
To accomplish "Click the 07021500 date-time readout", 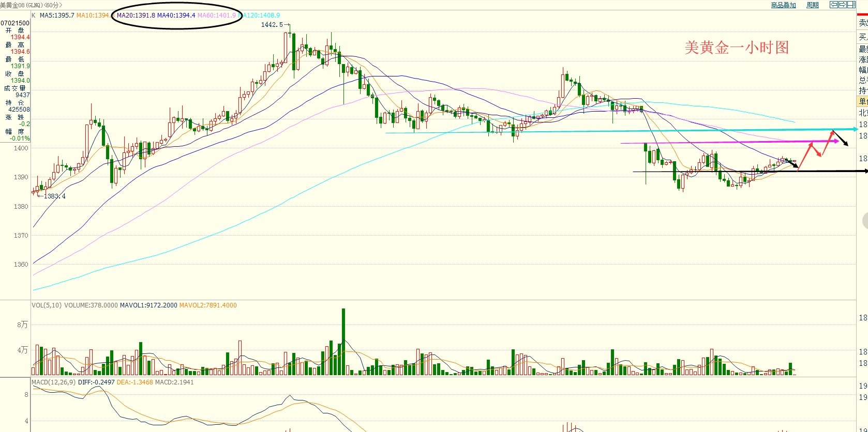I will [15, 23].
